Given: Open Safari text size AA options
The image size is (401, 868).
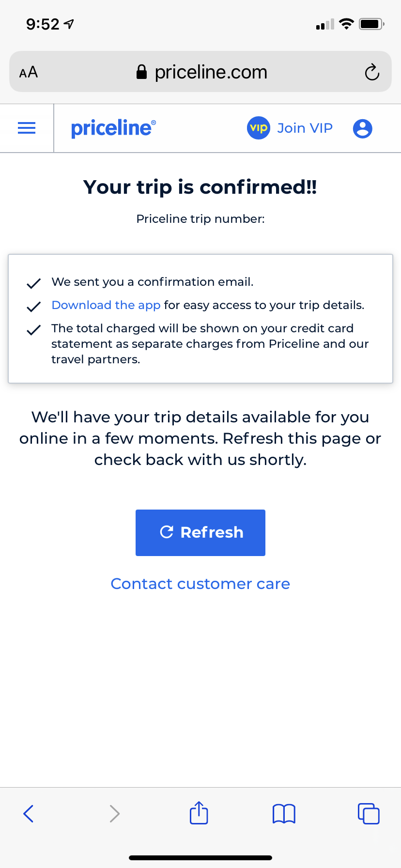Looking at the screenshot, I should click(29, 73).
